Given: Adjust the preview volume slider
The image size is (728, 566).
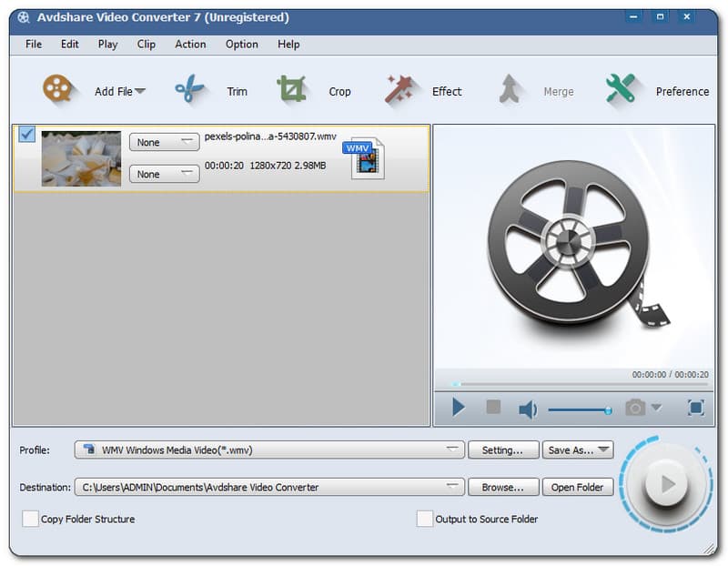Looking at the screenshot, I should click(579, 409).
